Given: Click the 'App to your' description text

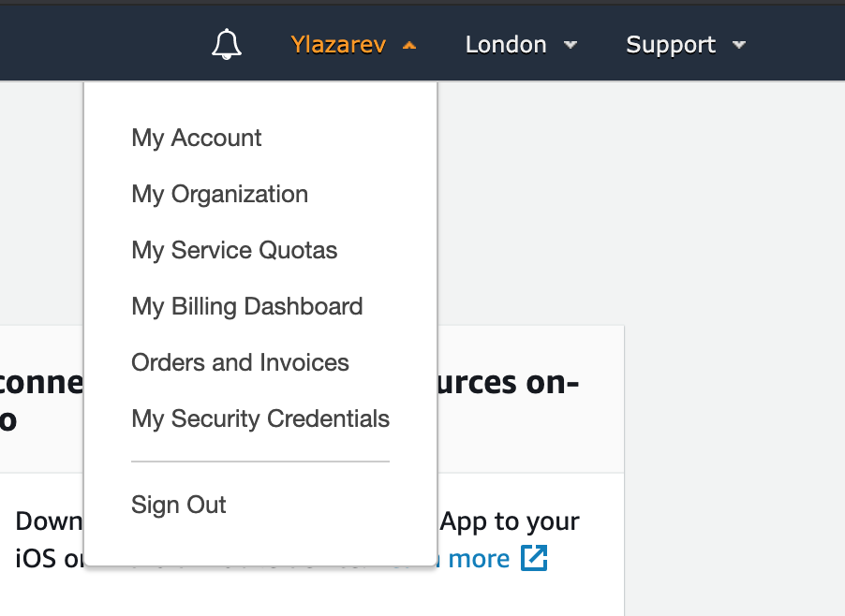Looking at the screenshot, I should click(x=510, y=522).
